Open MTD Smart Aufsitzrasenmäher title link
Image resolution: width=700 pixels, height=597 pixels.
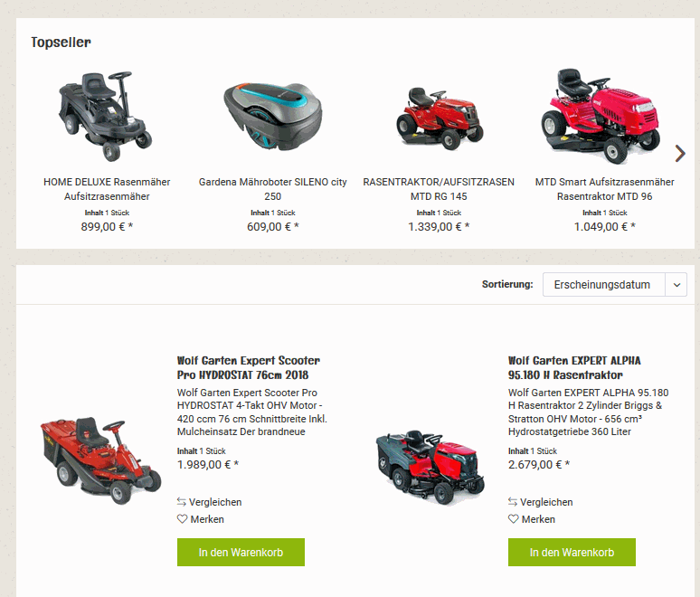(604, 189)
